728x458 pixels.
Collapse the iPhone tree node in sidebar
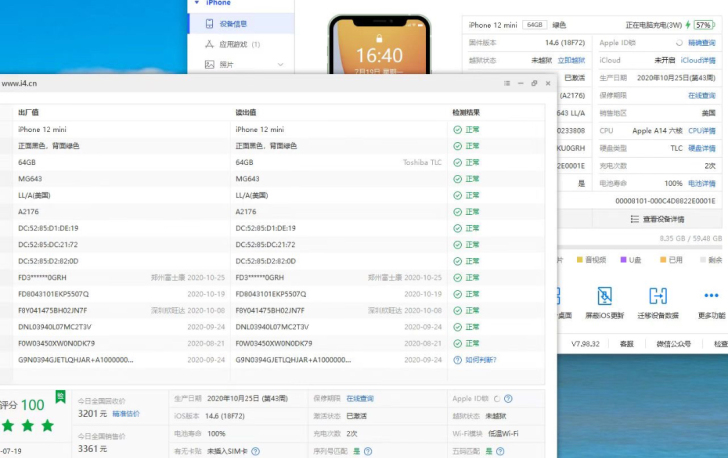196,3
